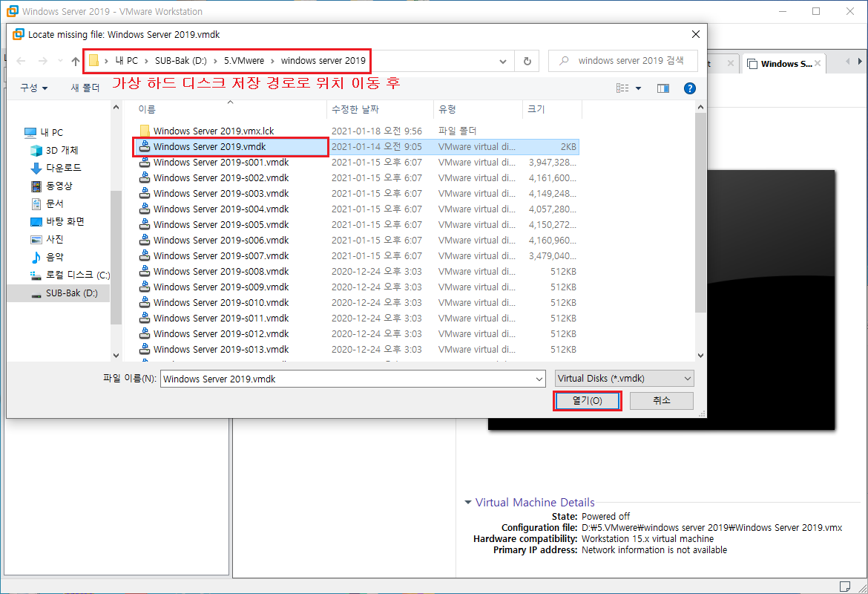Open recent locations dropdown arrow
The image size is (868, 594).
pos(60,61)
